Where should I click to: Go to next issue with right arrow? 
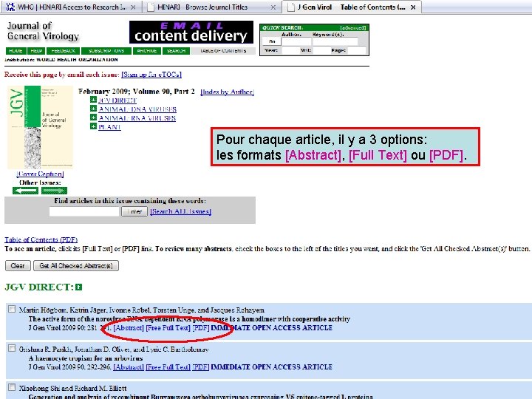pyautogui.click(x=54, y=191)
